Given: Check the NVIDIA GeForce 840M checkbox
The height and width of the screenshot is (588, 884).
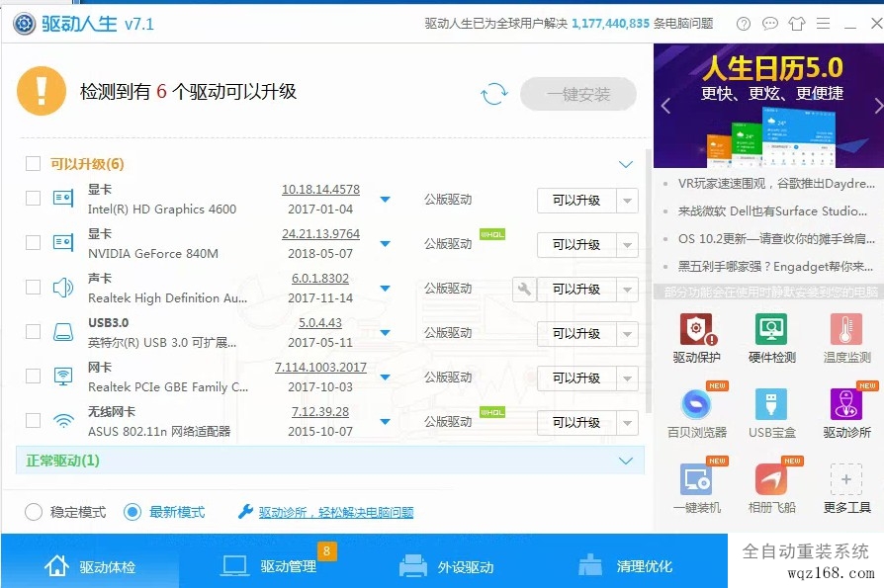Looking at the screenshot, I should click(34, 243).
